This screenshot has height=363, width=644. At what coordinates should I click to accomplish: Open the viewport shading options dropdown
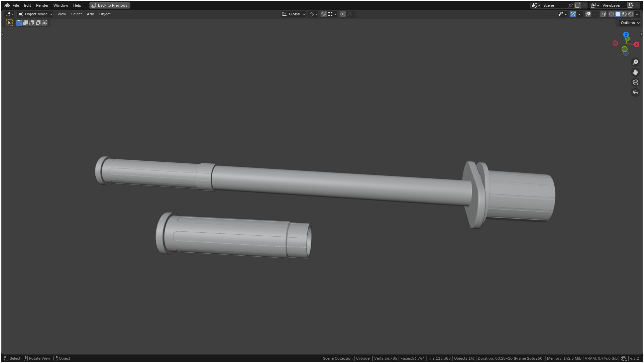(637, 14)
